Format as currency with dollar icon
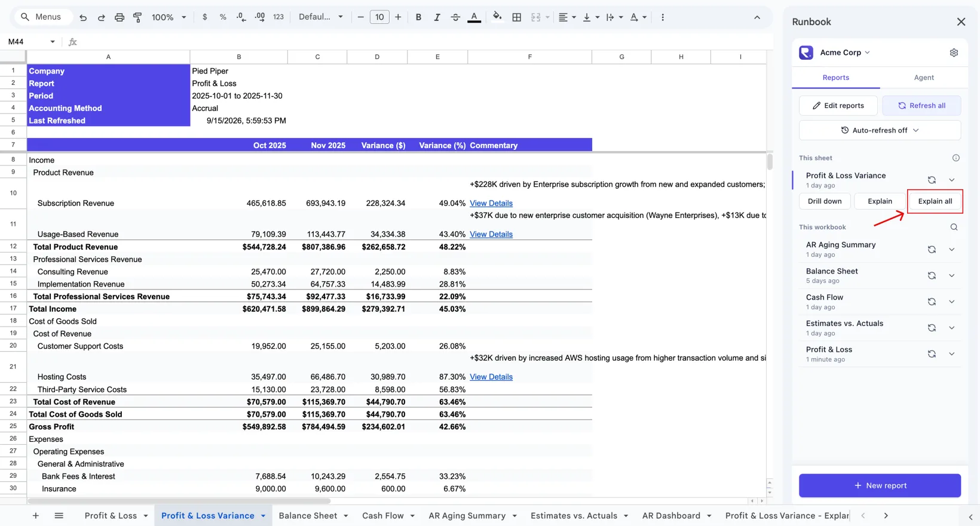This screenshot has width=980, height=526. tap(205, 17)
